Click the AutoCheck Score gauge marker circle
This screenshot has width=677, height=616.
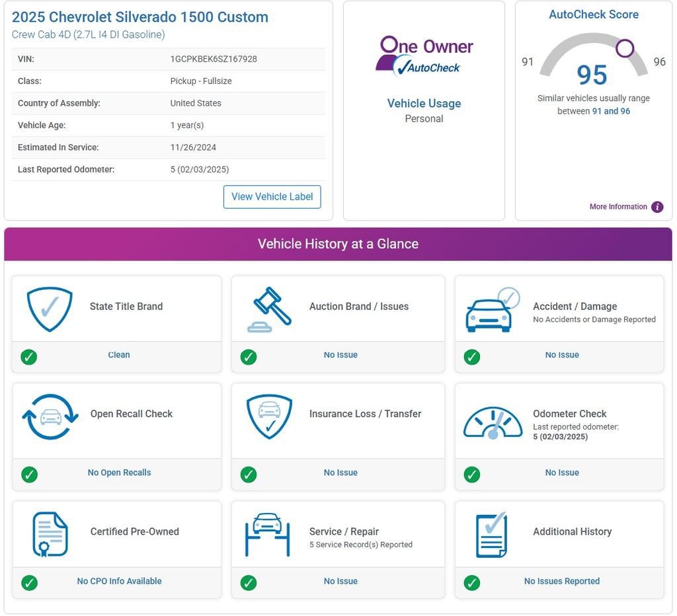tap(625, 48)
